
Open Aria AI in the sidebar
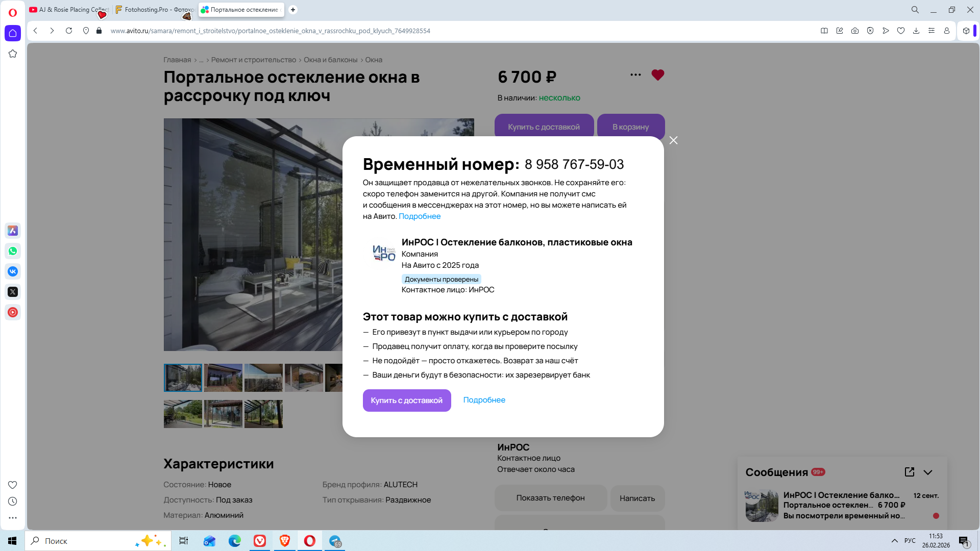coord(13,231)
